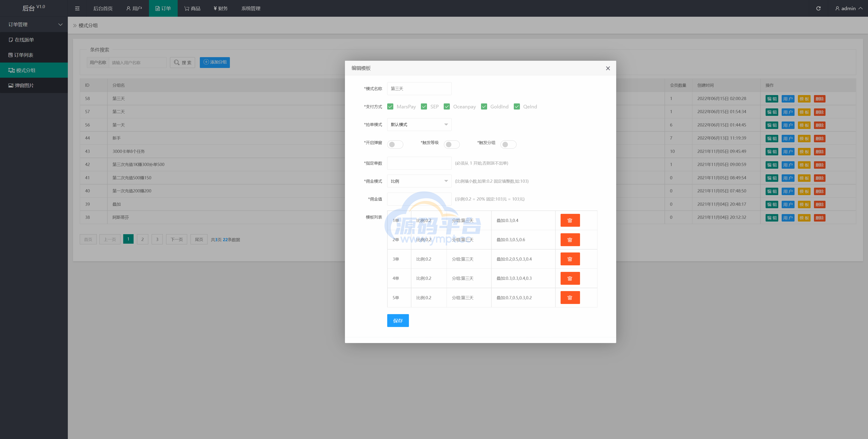
Task: Open the 系统管理 nav menu
Action: pyautogui.click(x=251, y=8)
